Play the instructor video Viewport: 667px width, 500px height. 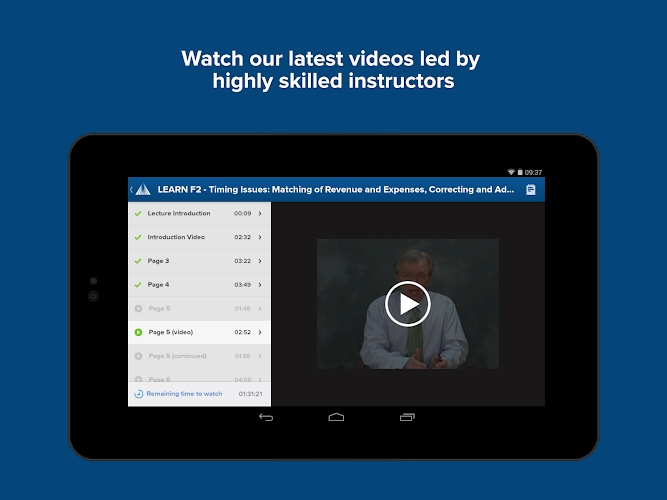408,304
